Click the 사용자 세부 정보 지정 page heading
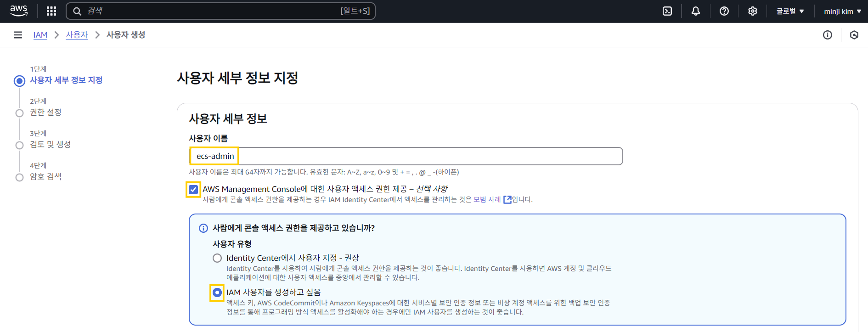This screenshot has height=332, width=868. tap(237, 78)
